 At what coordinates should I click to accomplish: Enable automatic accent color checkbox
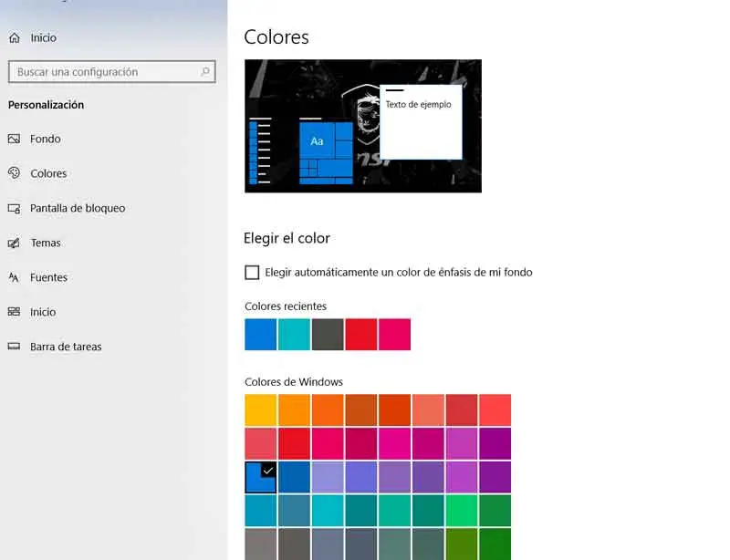(x=253, y=272)
